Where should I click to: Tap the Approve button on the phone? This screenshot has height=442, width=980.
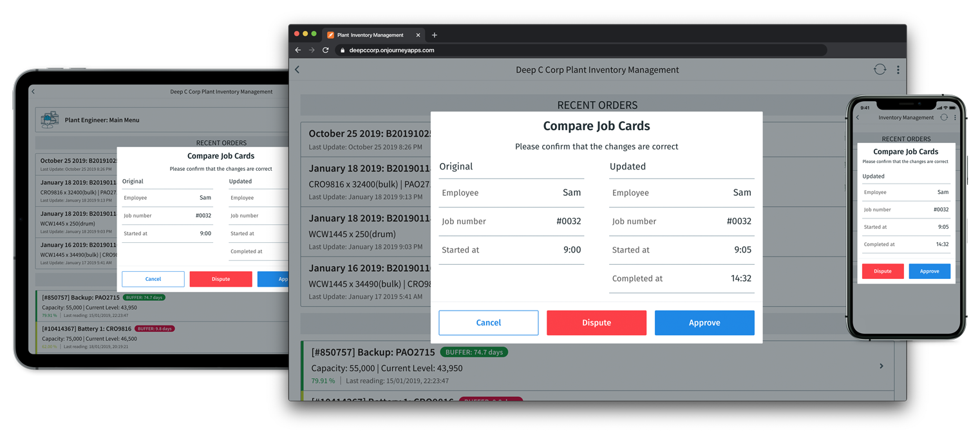(x=929, y=271)
